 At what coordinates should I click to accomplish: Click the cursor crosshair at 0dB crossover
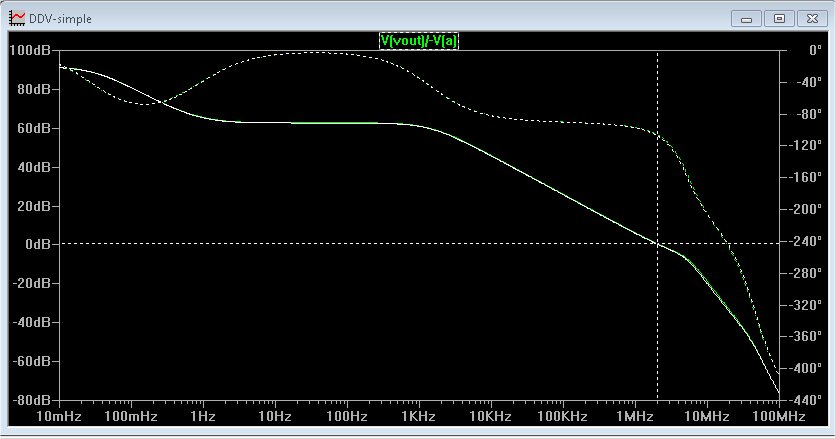pyautogui.click(x=658, y=244)
